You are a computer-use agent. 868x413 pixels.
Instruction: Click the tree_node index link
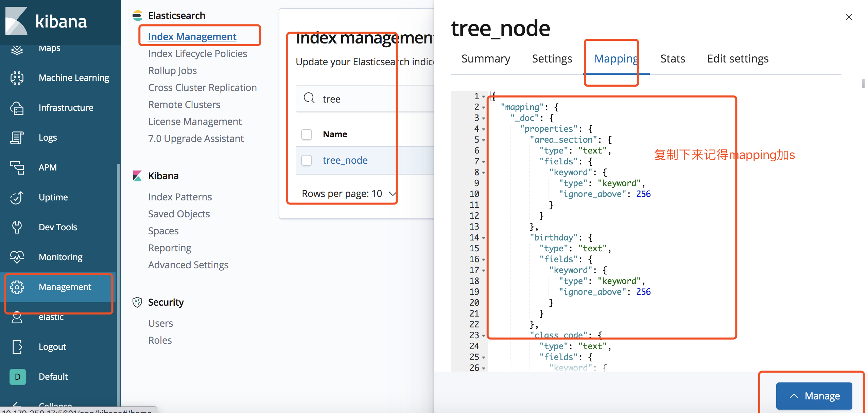pyautogui.click(x=345, y=160)
